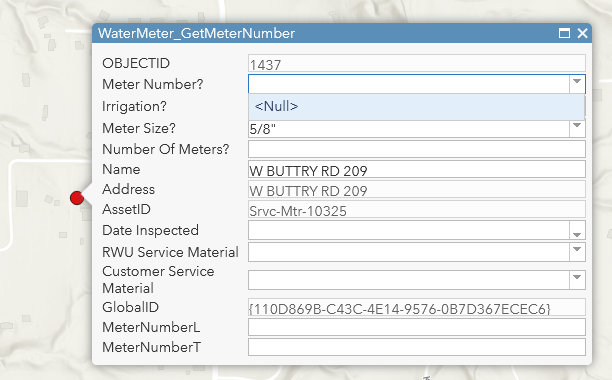Click the AssetID value Srvc-Mtr-10325
Image resolution: width=612 pixels, height=380 pixels.
[x=417, y=209]
